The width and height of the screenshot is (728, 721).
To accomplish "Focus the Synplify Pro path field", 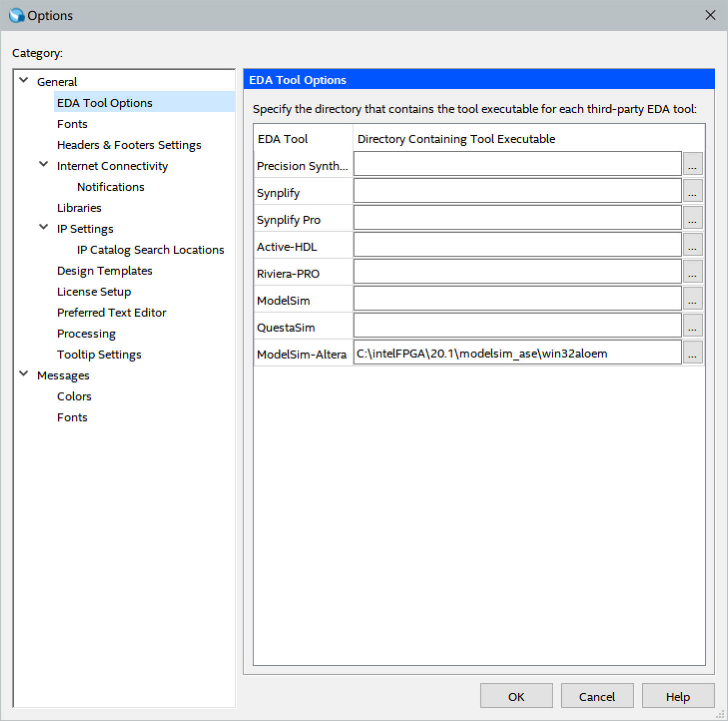I will (518, 218).
